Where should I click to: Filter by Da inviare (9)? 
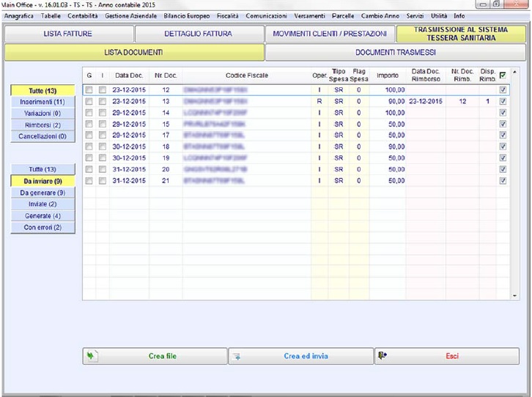(43, 181)
